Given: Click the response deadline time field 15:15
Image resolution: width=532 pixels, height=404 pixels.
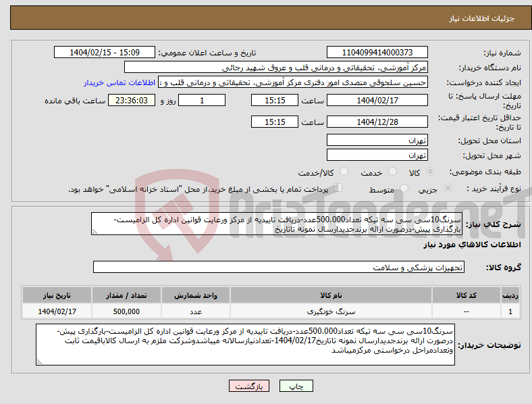Looking at the screenshot, I should click(x=275, y=100).
